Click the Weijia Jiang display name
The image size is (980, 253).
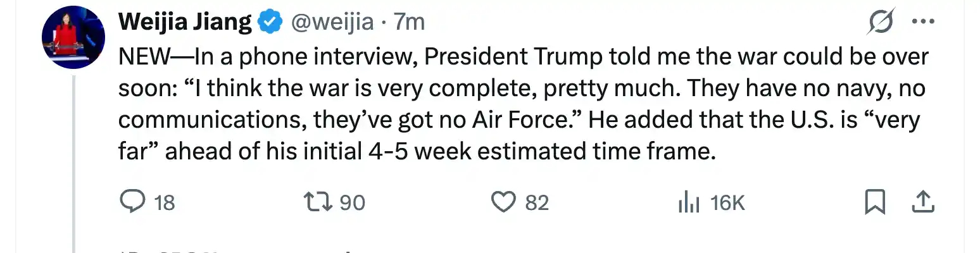(x=186, y=23)
